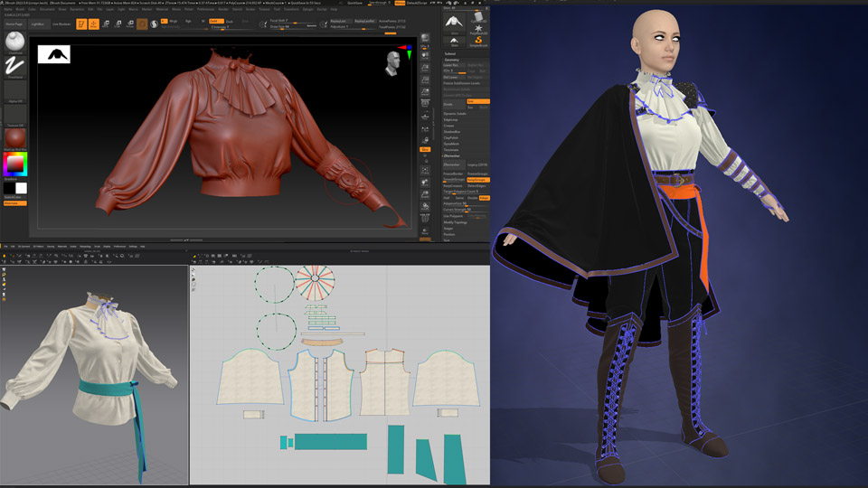Expand the Modify Topology section
Viewport: 868px width, 488px height.
click(x=455, y=222)
